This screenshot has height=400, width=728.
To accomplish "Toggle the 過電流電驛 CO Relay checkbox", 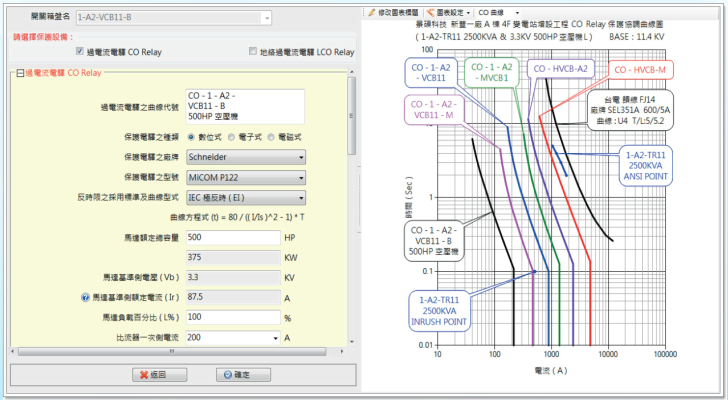I will [81, 52].
